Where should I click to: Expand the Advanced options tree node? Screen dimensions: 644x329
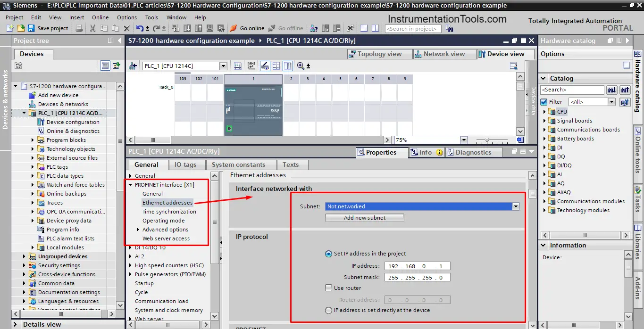click(x=138, y=230)
